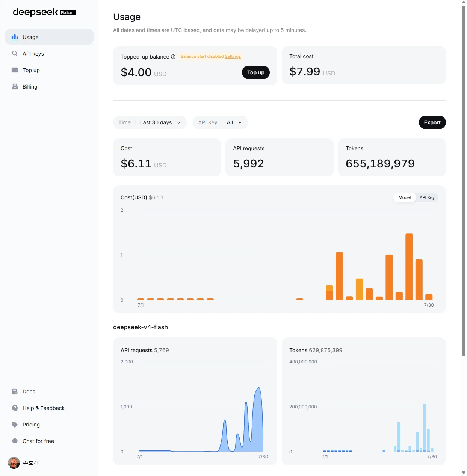This screenshot has height=476, width=467.
Task: Click the API keys magnifier icon
Action: [15, 53]
